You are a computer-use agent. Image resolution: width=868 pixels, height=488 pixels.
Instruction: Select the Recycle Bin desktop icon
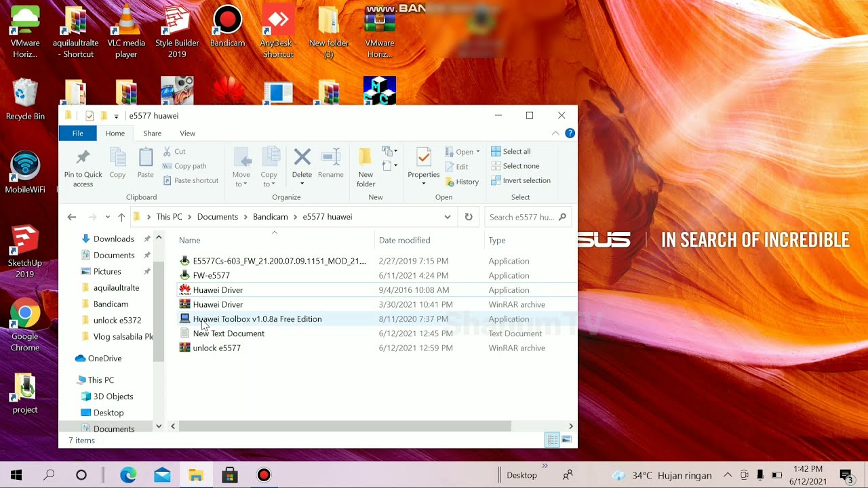(25, 100)
